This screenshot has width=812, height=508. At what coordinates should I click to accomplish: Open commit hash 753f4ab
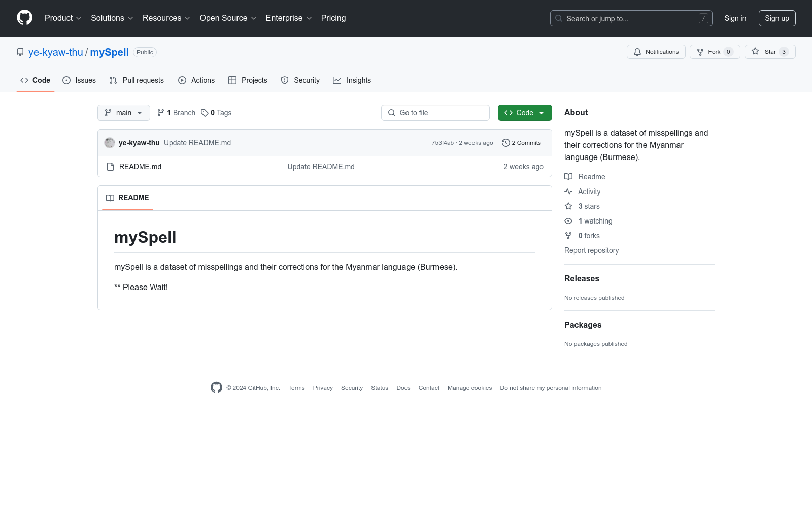pyautogui.click(x=443, y=143)
